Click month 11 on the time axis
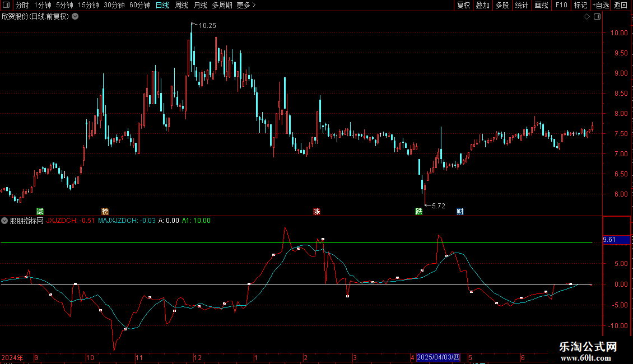The height and width of the screenshot is (364, 633). (139, 357)
